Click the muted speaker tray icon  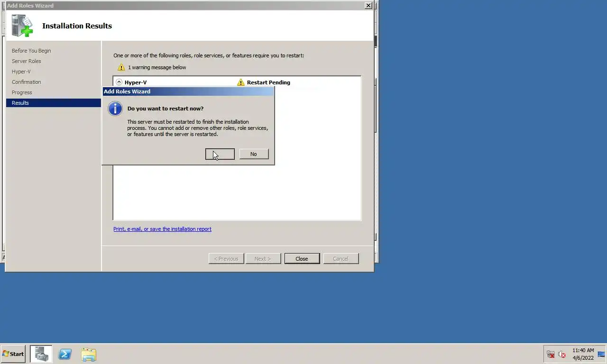(x=562, y=354)
